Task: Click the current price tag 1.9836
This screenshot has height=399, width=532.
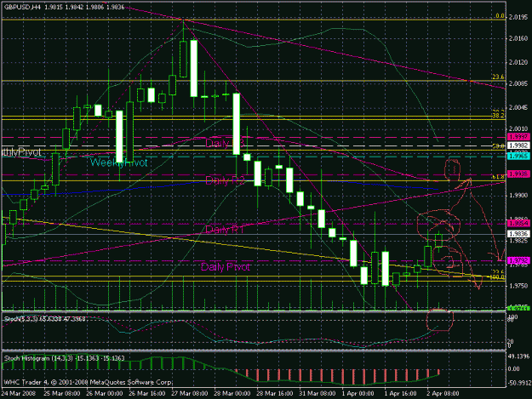Action: tap(518, 234)
